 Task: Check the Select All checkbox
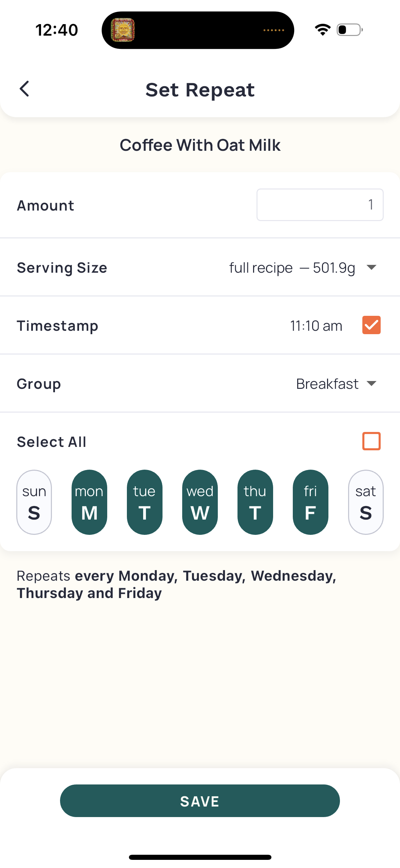(x=371, y=441)
